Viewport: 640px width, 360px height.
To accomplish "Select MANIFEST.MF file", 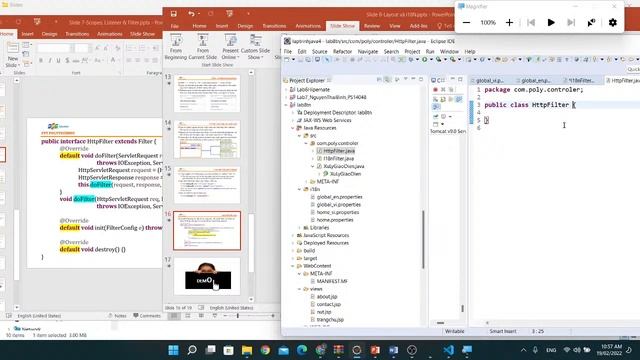I will [332, 281].
